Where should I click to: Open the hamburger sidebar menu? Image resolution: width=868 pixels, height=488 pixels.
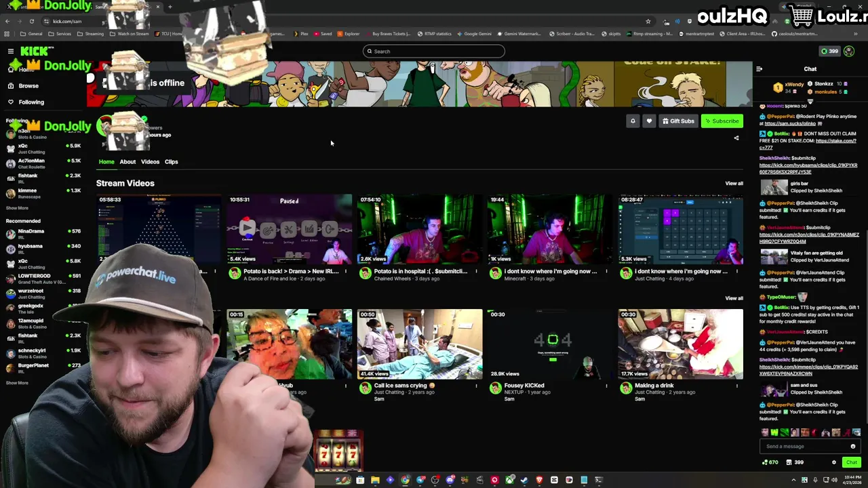(x=10, y=52)
